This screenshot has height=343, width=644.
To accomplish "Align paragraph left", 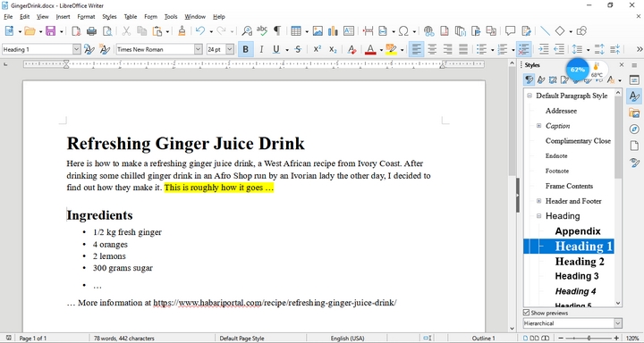I will [x=417, y=50].
